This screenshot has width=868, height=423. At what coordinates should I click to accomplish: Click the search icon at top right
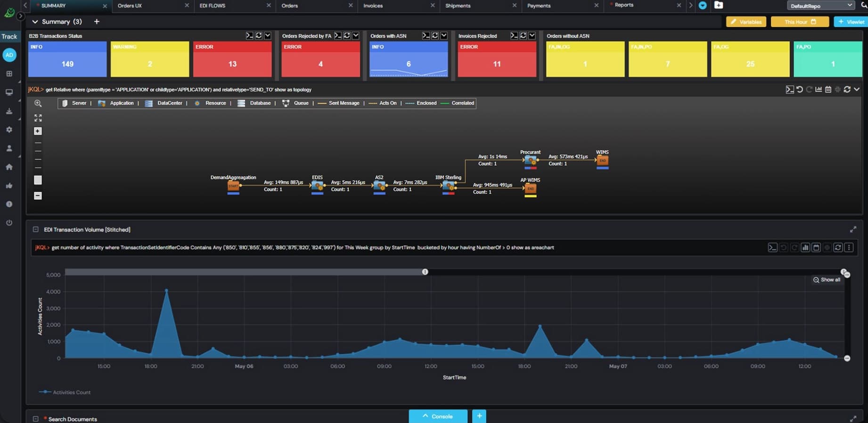(x=864, y=5)
